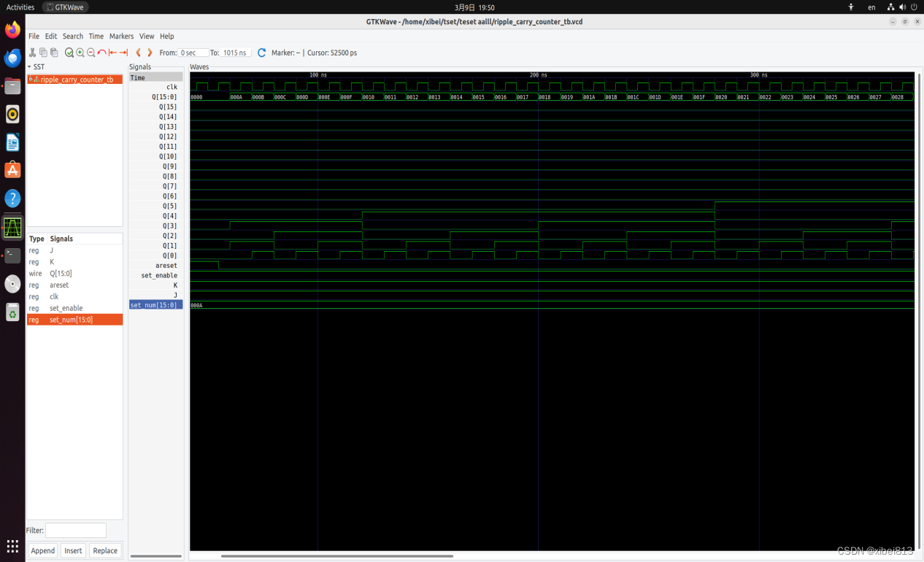Jump to end of time range
The height and width of the screenshot is (562, 924).
(123, 53)
